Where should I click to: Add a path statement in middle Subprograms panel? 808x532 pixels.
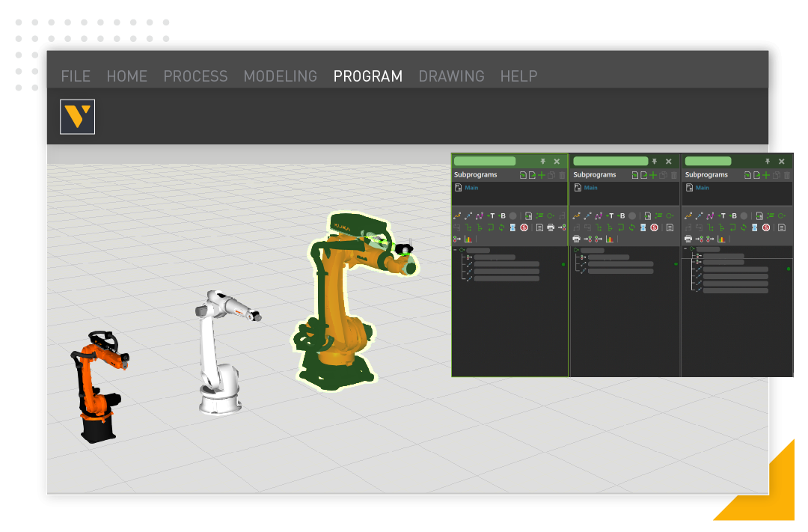click(599, 215)
